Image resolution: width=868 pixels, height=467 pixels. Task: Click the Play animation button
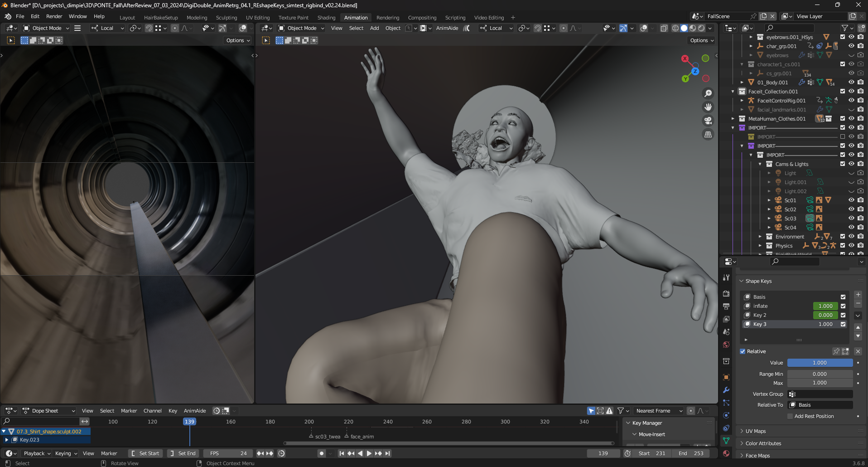coord(369,453)
